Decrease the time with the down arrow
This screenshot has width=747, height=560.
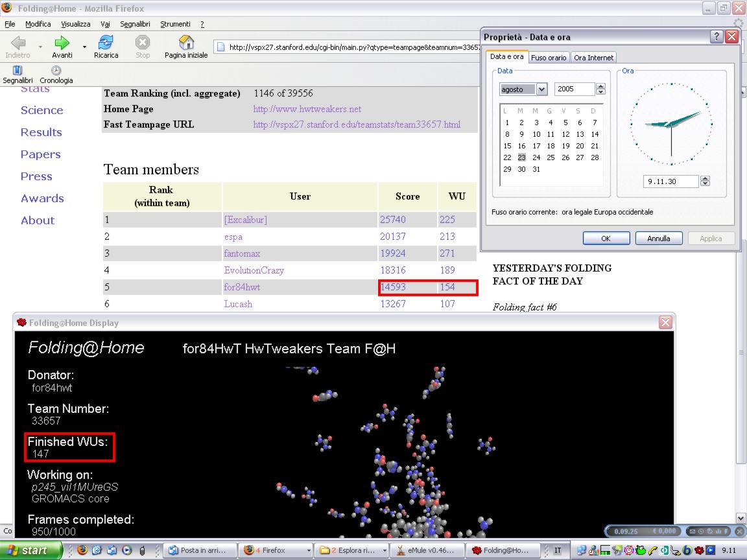coord(705,184)
